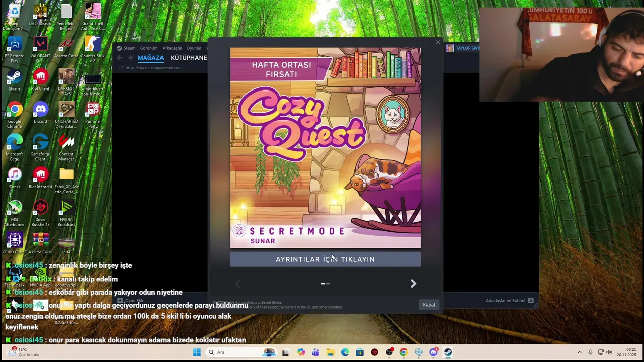Open the Arkadaşlar menu in Steam
The width and height of the screenshot is (644, 362).
click(172, 48)
